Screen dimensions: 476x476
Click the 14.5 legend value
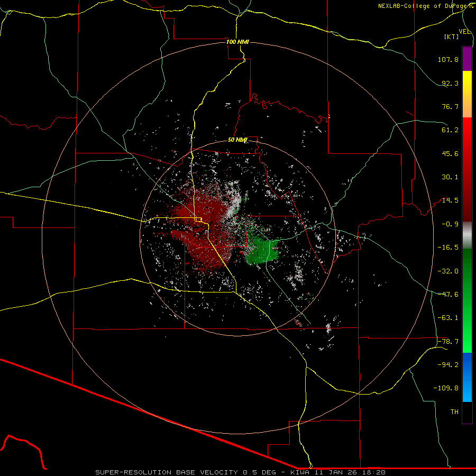click(450, 200)
